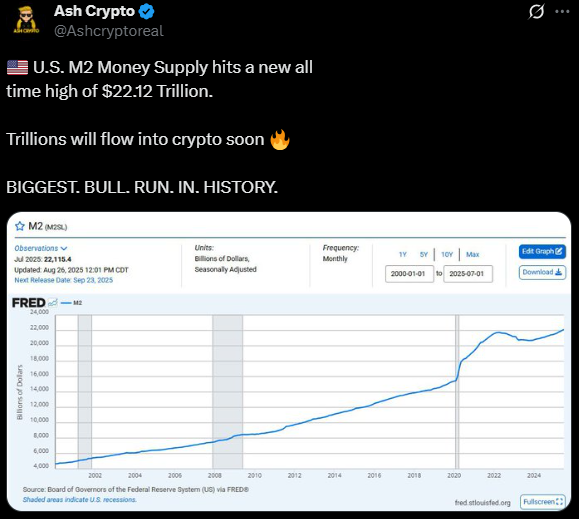Expand the Observations dropdown
This screenshot has width=579, height=519.
tap(41, 248)
